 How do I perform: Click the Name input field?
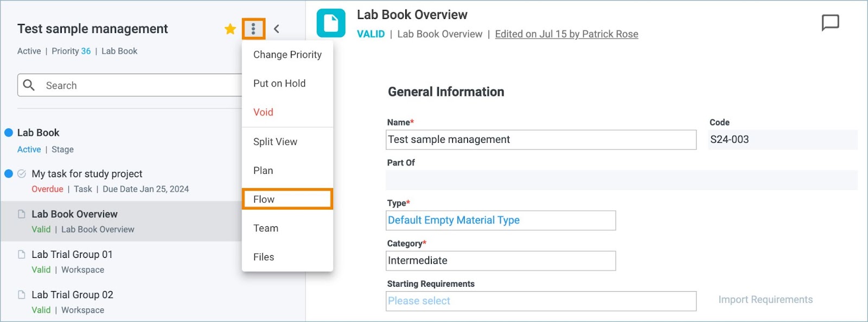point(541,140)
